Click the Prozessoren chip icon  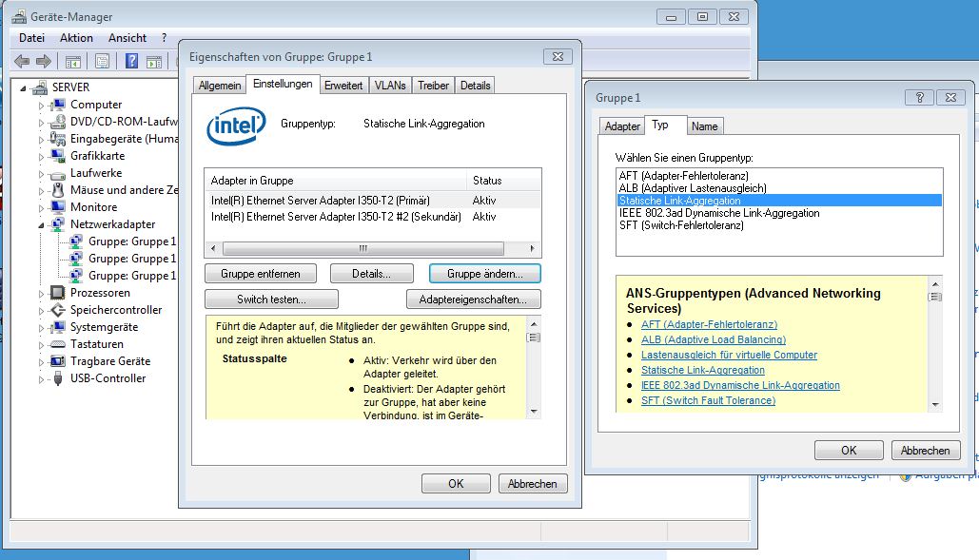(x=58, y=293)
